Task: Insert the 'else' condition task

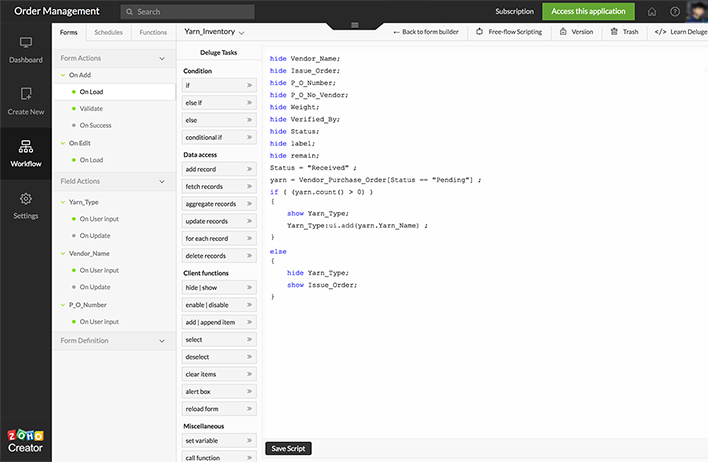Action: (x=219, y=120)
